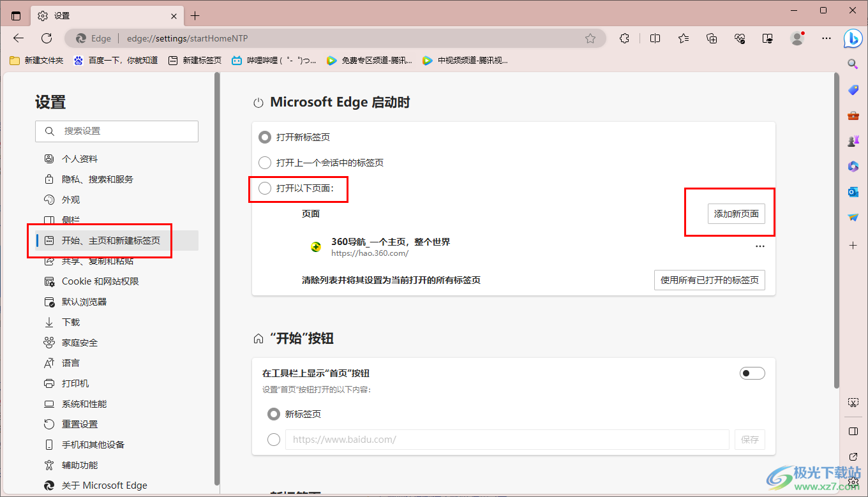Open 系统和性能 settings section
This screenshot has height=497, width=868.
[x=117, y=404]
